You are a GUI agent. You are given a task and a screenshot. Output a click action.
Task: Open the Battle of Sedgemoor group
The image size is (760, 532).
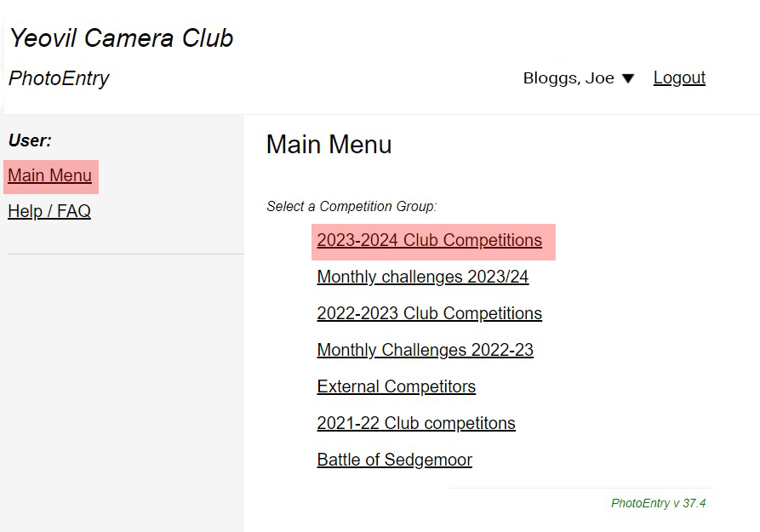point(394,460)
